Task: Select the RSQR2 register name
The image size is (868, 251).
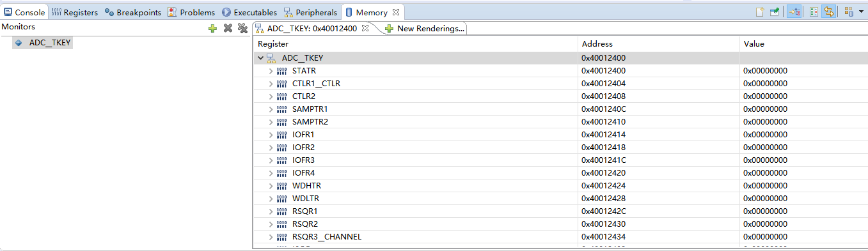Action: (305, 224)
